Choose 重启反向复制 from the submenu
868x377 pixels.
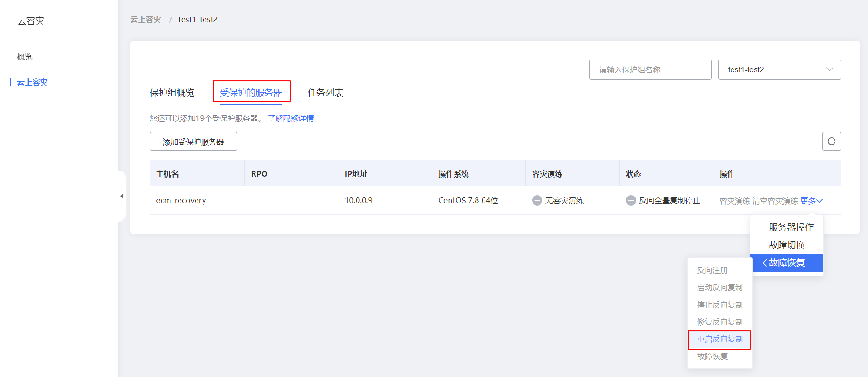720,339
